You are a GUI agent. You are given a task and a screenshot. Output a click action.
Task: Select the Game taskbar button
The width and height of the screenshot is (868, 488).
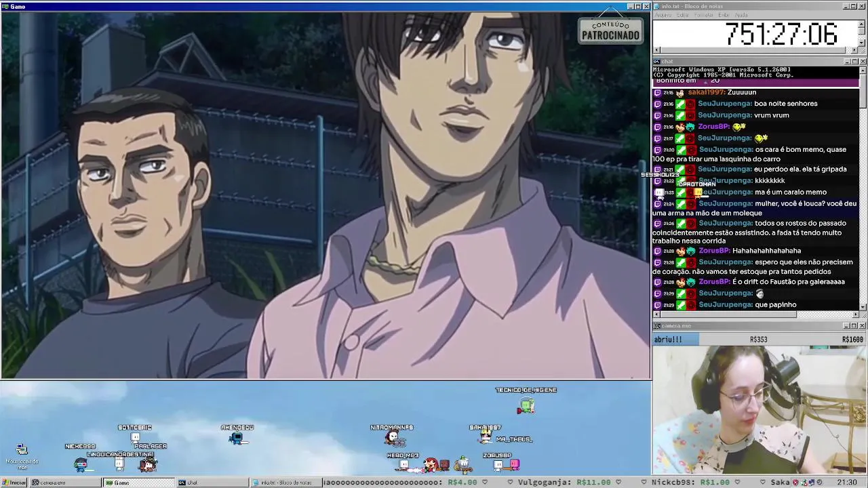(x=138, y=483)
